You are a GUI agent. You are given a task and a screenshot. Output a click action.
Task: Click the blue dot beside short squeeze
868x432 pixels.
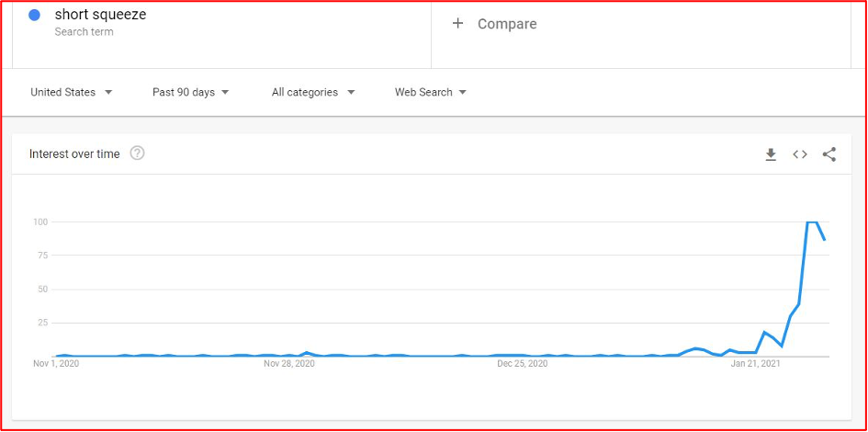[x=34, y=16]
